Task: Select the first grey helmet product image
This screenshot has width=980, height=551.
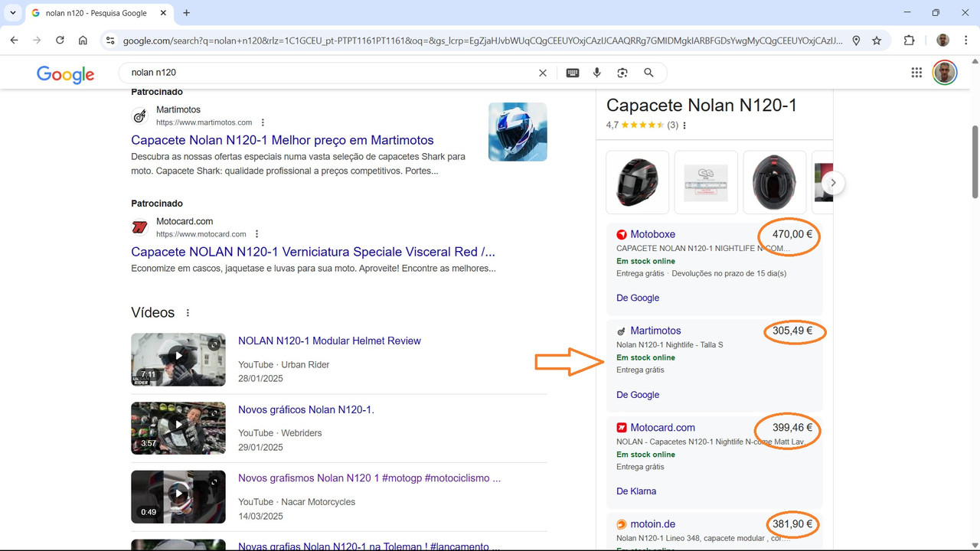Action: coord(637,182)
